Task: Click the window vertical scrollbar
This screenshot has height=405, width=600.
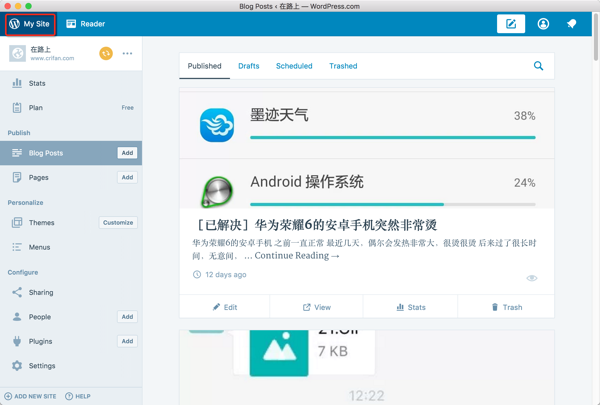Action: click(596, 36)
